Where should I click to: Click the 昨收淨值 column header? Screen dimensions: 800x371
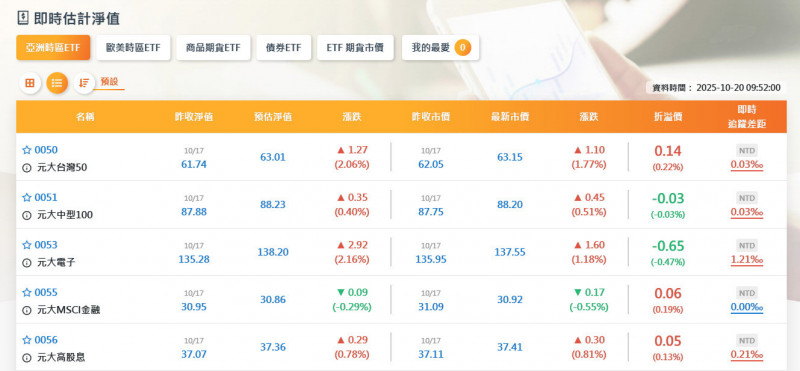tap(194, 117)
